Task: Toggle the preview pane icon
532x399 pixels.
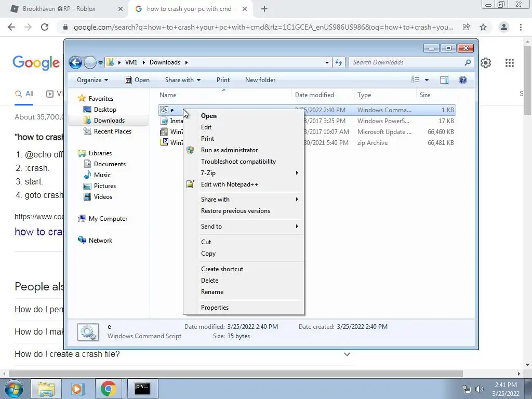Action: click(444, 80)
